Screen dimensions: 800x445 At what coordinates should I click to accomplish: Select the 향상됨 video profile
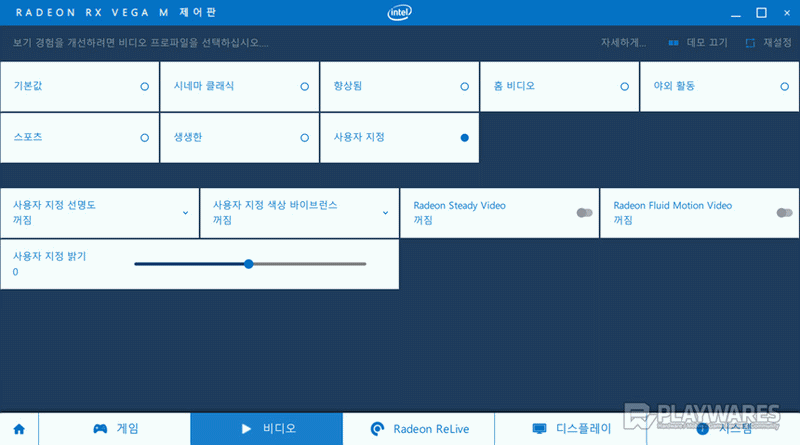[x=399, y=86]
